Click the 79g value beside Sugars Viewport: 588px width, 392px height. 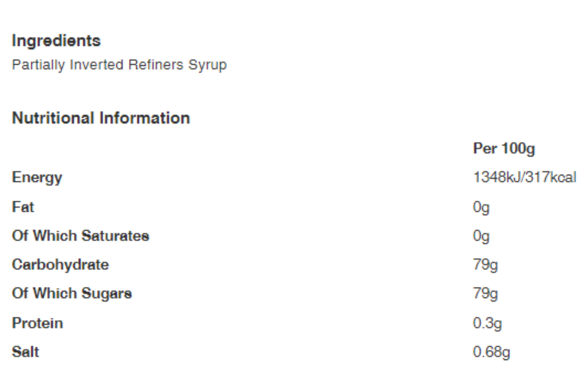(486, 294)
